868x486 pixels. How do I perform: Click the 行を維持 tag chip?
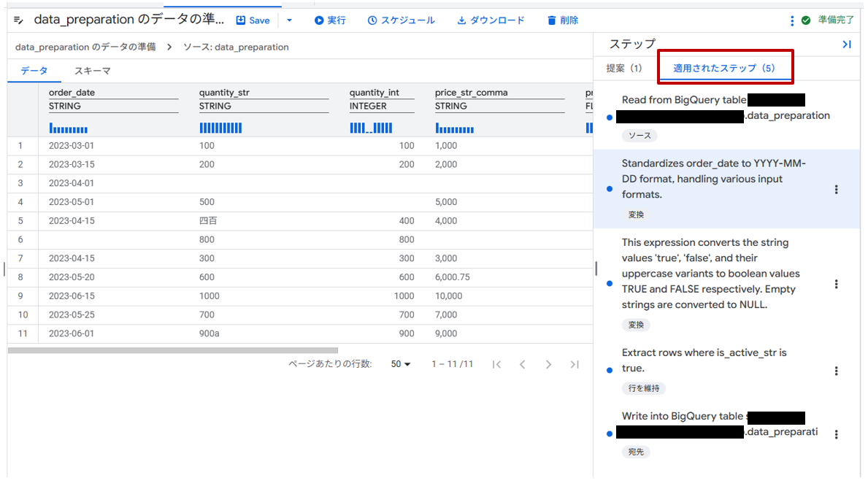(644, 388)
